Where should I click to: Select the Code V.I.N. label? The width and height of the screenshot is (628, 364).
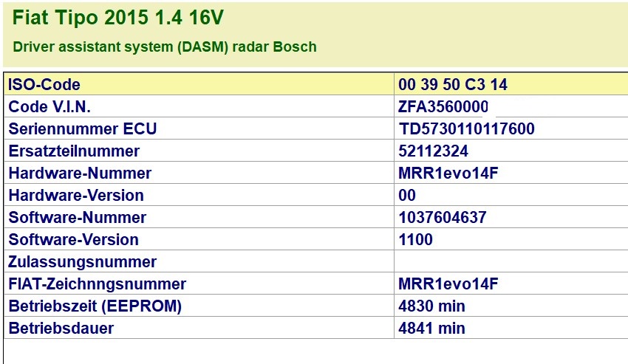click(x=50, y=107)
